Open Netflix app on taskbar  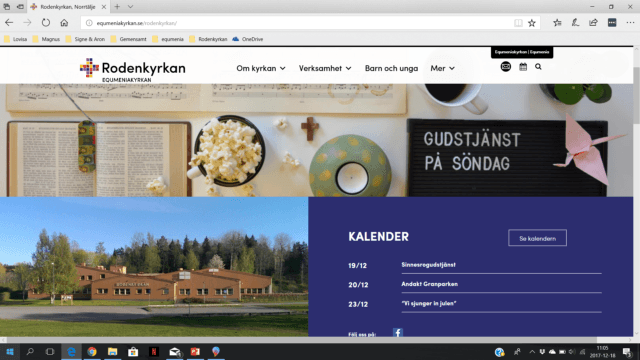point(154,351)
